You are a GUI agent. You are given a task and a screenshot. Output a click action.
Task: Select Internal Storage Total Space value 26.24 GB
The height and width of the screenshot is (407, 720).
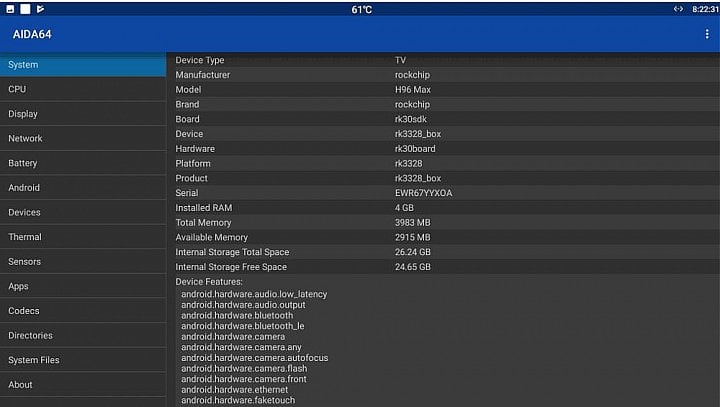(x=413, y=252)
